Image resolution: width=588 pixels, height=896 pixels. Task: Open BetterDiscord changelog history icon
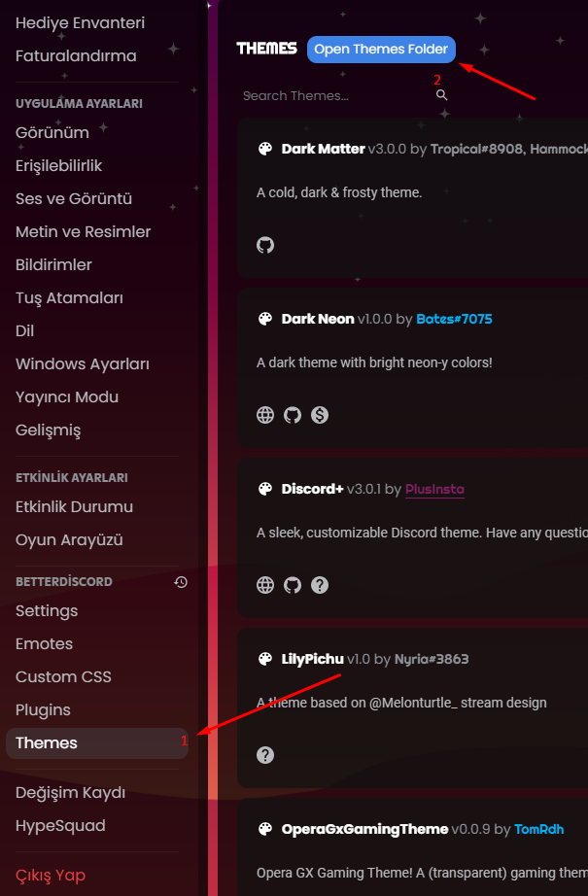181,582
